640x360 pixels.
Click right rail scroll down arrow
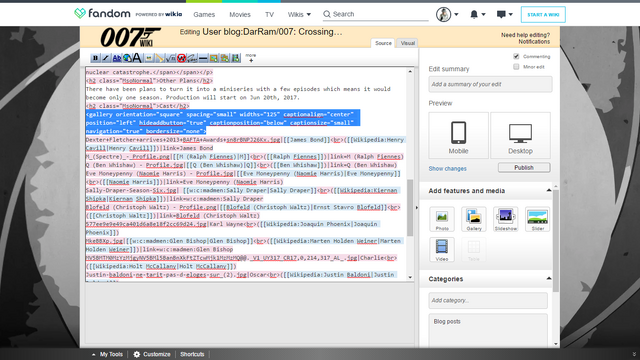[x=556, y=344]
